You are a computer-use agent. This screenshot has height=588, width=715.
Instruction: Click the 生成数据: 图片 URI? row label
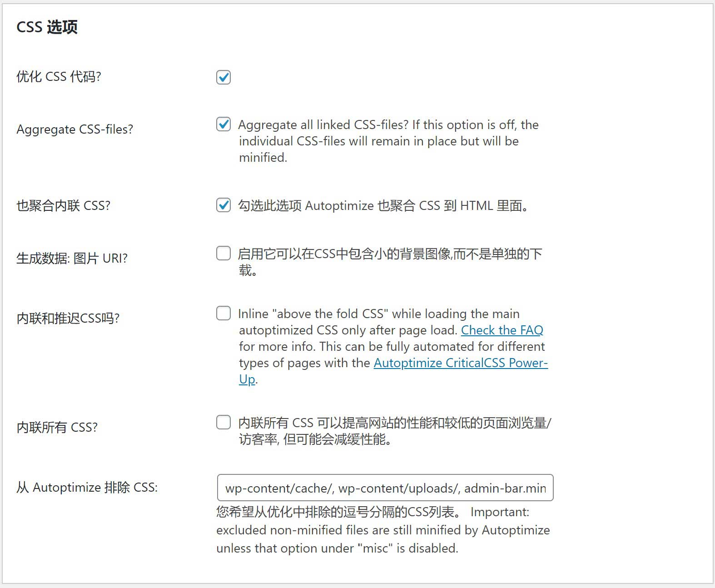click(72, 259)
